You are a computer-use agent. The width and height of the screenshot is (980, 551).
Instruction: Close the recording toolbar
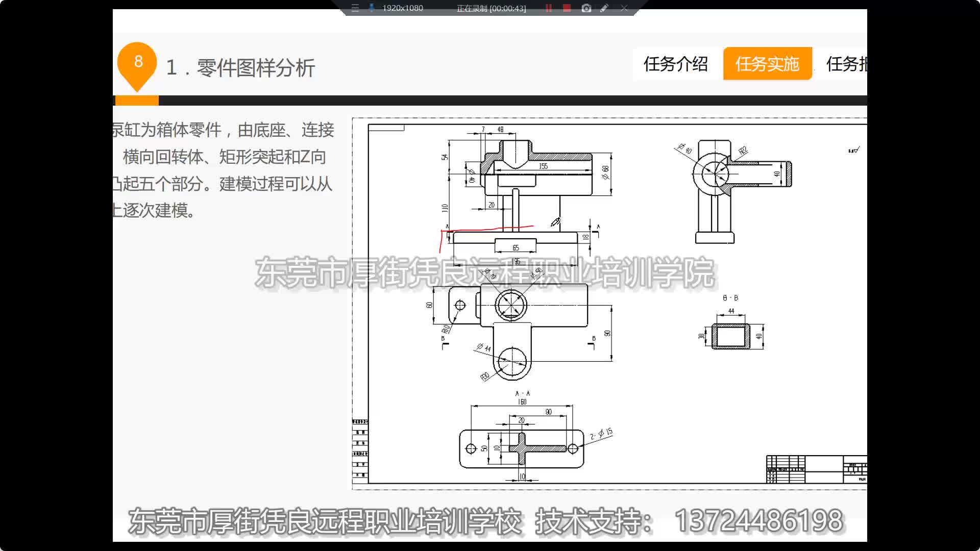[x=624, y=9]
